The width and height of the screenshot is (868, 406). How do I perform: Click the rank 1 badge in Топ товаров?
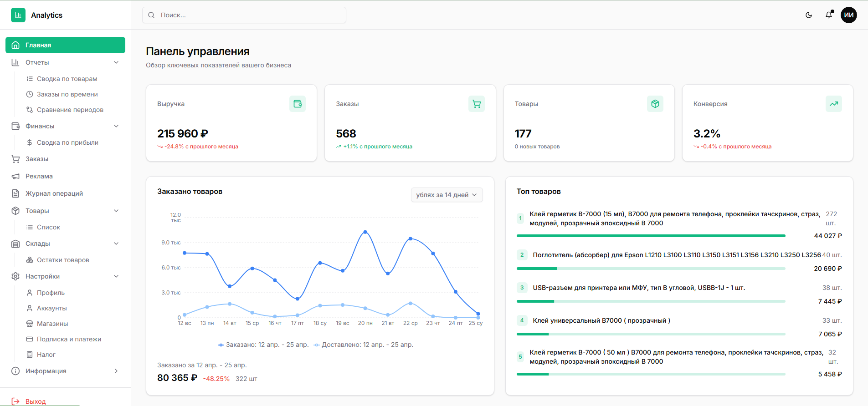(x=520, y=218)
